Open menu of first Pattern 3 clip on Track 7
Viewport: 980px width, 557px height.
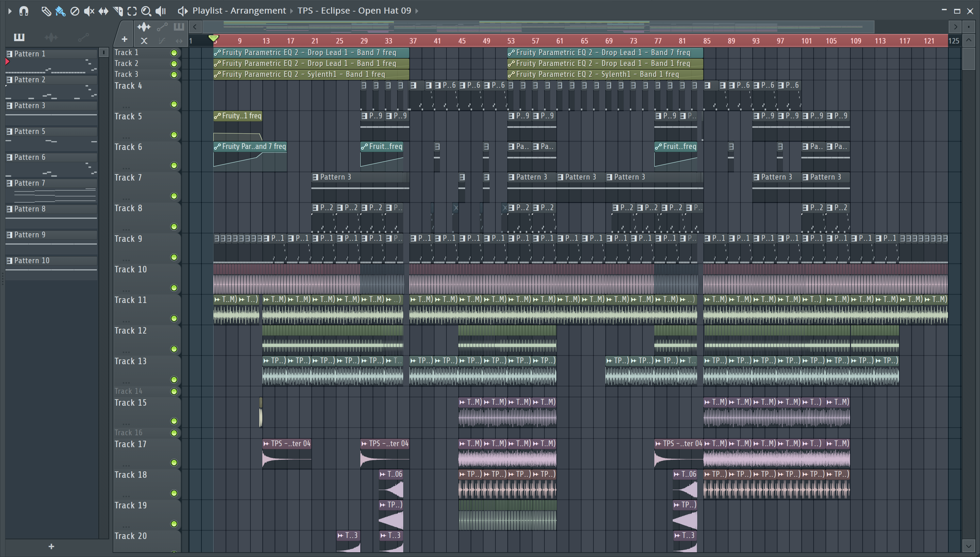click(315, 177)
